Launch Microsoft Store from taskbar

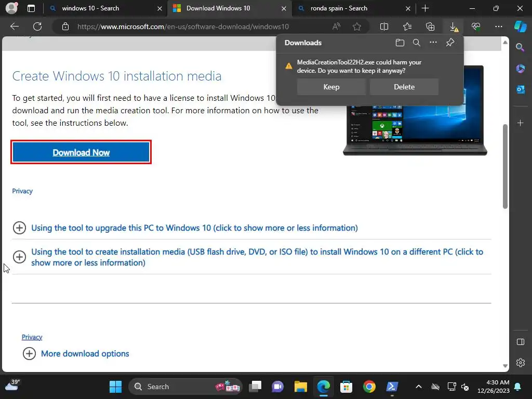click(346, 387)
